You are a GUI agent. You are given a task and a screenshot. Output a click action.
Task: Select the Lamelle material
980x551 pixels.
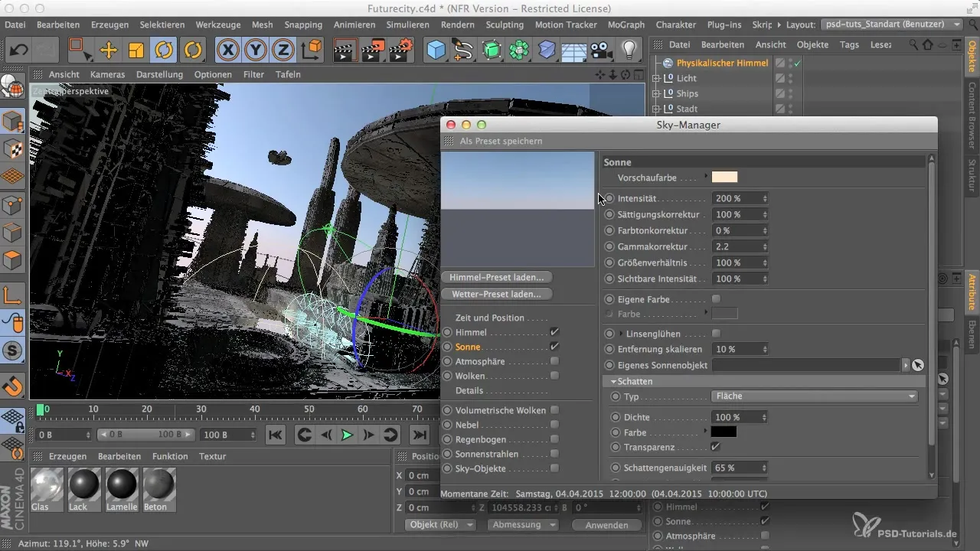122,489
